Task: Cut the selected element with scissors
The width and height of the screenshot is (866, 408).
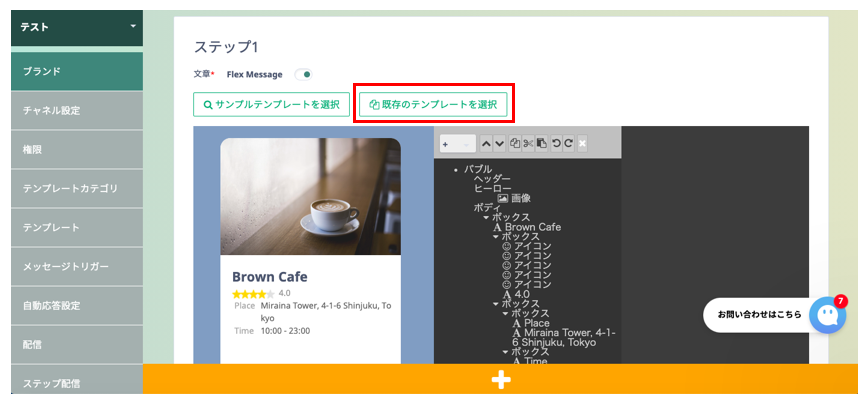Action: pyautogui.click(x=528, y=144)
